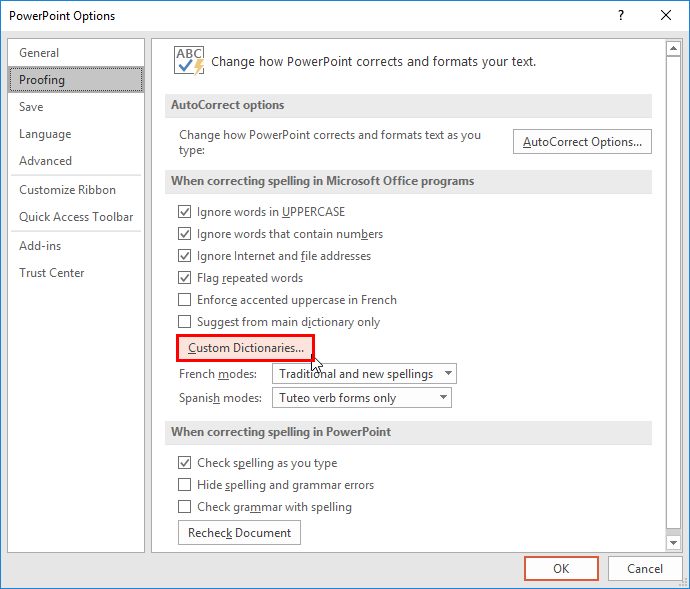
Task: Close the PowerPoint Options dialog
Action: [666, 15]
